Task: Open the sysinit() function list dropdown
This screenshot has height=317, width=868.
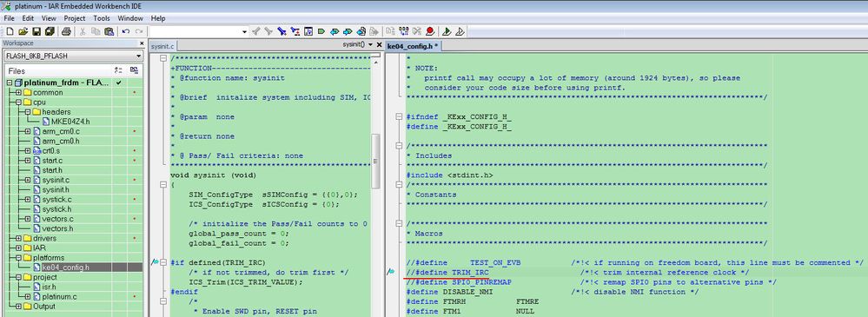Action: [x=370, y=44]
